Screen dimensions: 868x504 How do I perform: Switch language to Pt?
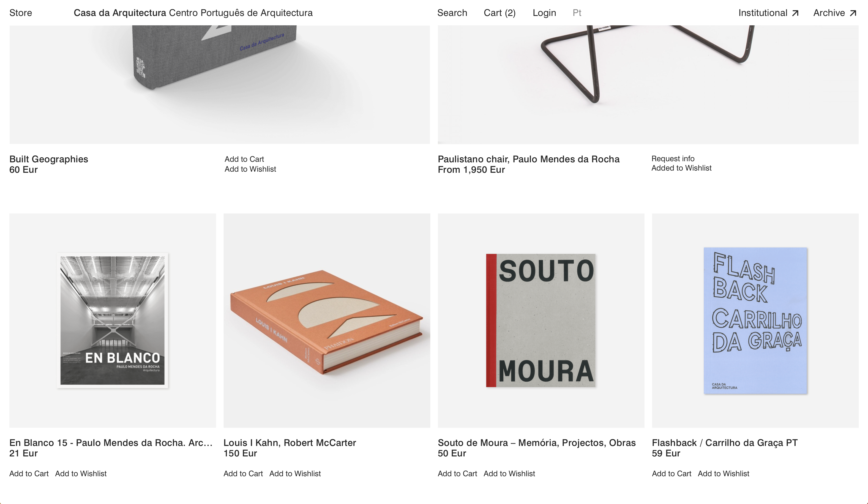pyautogui.click(x=577, y=13)
